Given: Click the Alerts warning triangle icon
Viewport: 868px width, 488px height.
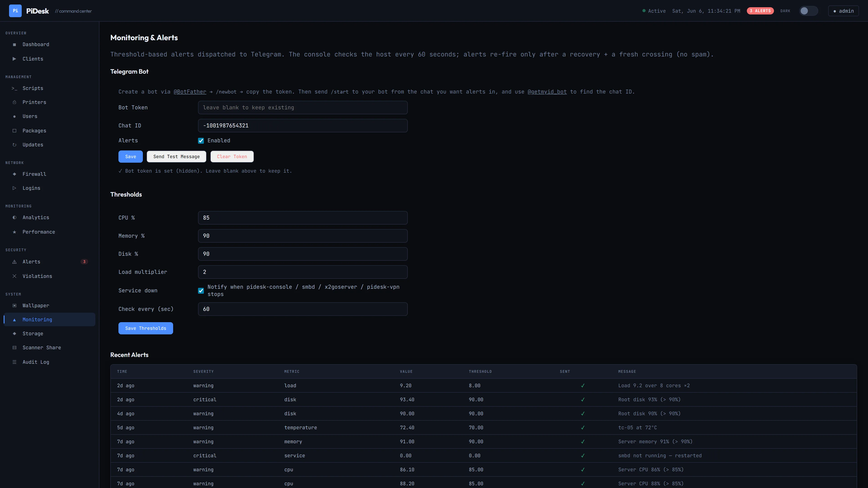Looking at the screenshot, I should click(14, 262).
